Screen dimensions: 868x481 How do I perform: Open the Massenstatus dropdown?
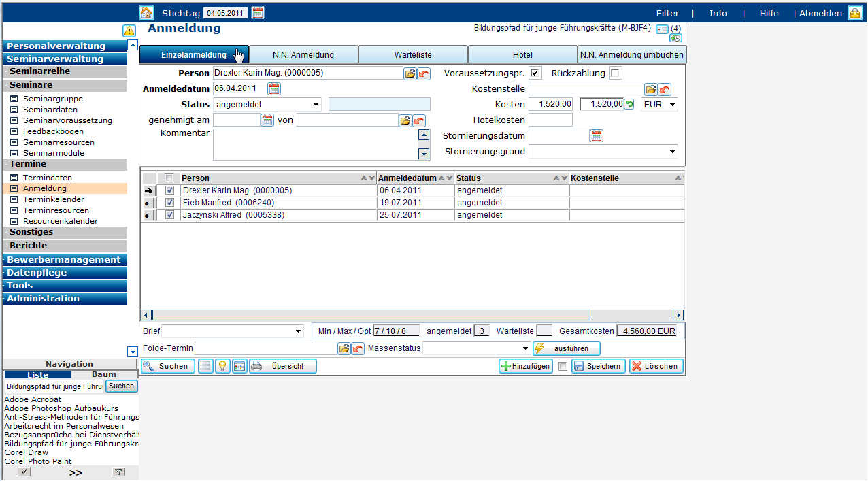pyautogui.click(x=476, y=348)
